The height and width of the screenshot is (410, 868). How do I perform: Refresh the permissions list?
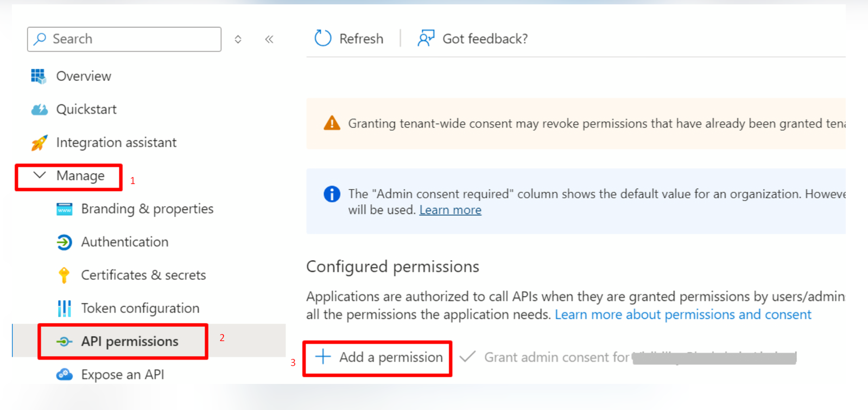(349, 39)
